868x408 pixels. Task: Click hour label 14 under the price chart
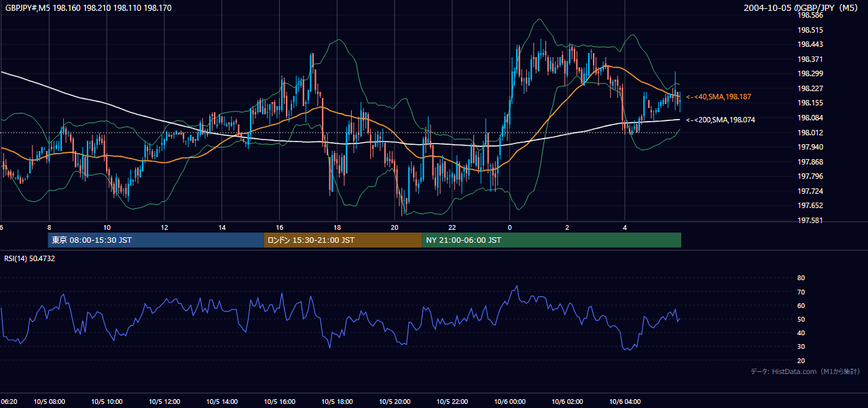pos(222,227)
